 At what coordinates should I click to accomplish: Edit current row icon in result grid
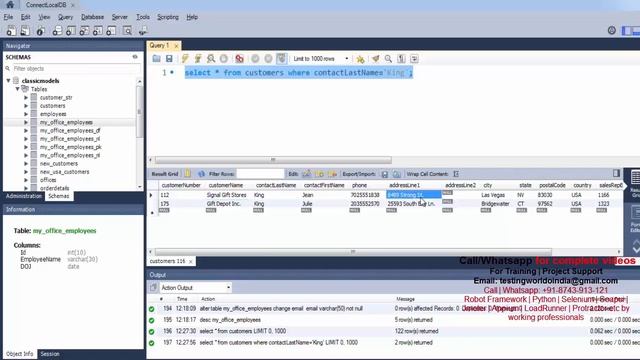pyautogui.click(x=307, y=174)
